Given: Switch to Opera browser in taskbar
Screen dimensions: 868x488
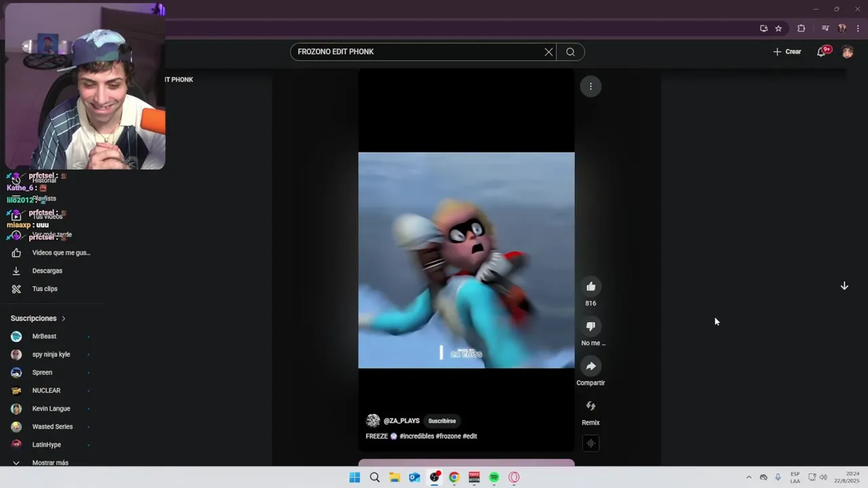Looking at the screenshot, I should pyautogui.click(x=514, y=477).
